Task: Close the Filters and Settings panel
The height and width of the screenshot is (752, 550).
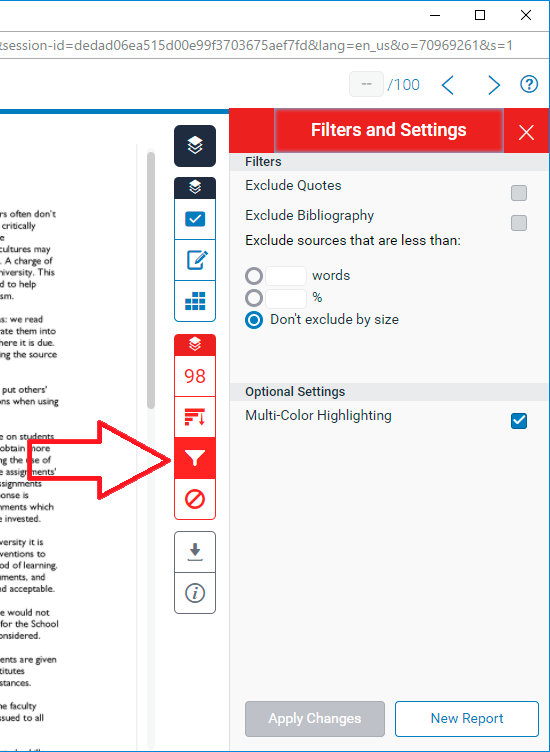Action: [526, 132]
